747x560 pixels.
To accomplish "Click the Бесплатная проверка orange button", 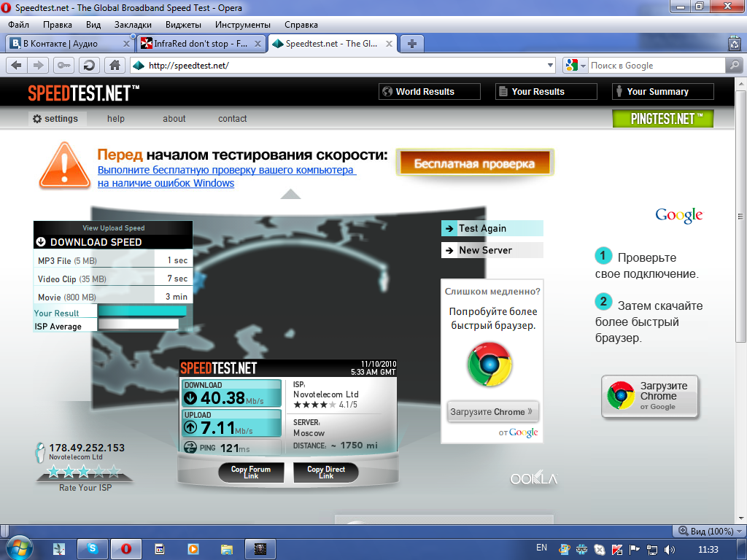I will pos(474,163).
